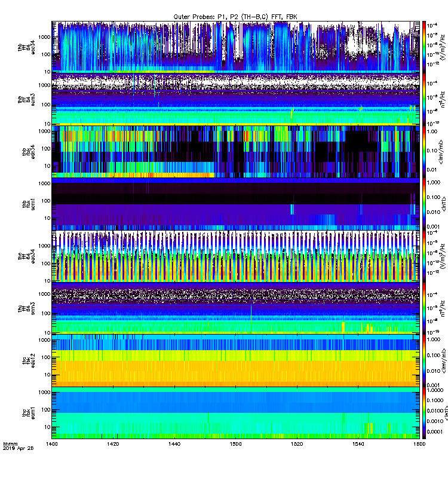
Task: Click the '10' y-axis tick of thc fbk edc12 panel
Action: (x=47, y=375)
